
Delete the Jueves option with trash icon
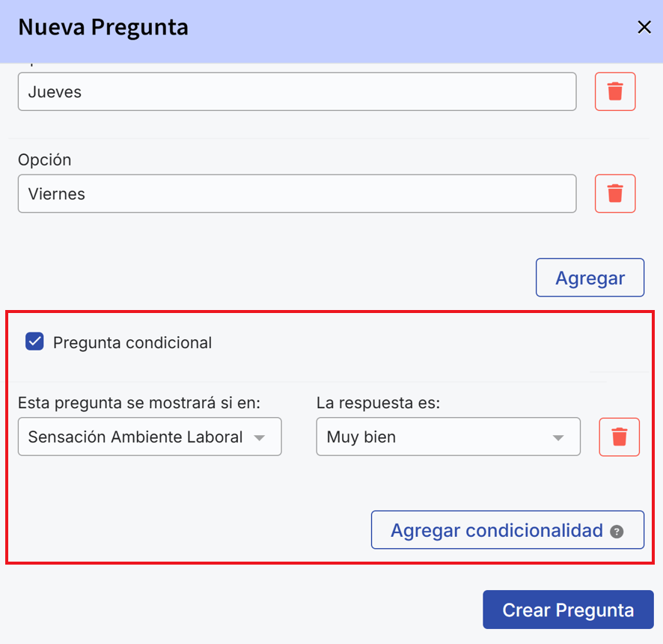coord(615,91)
